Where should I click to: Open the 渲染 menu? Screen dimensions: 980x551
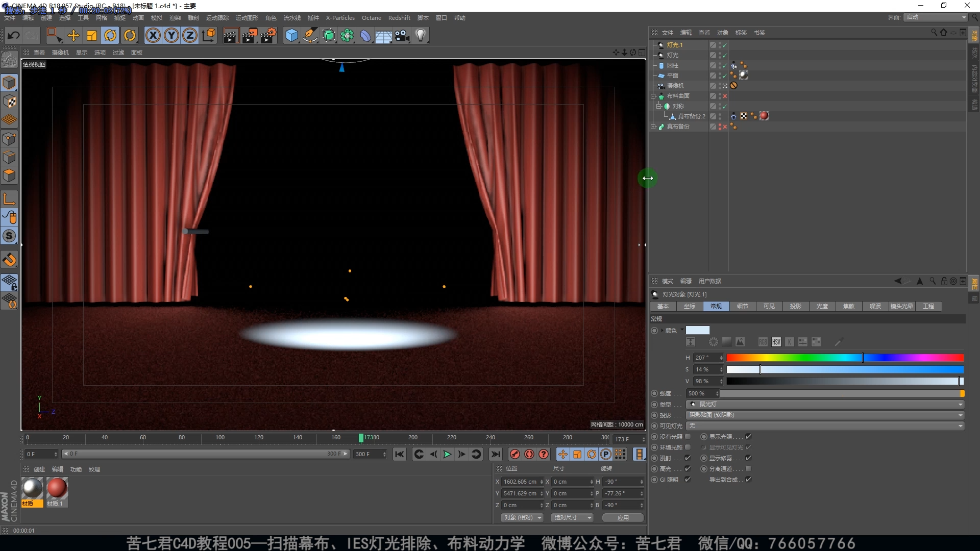(175, 18)
